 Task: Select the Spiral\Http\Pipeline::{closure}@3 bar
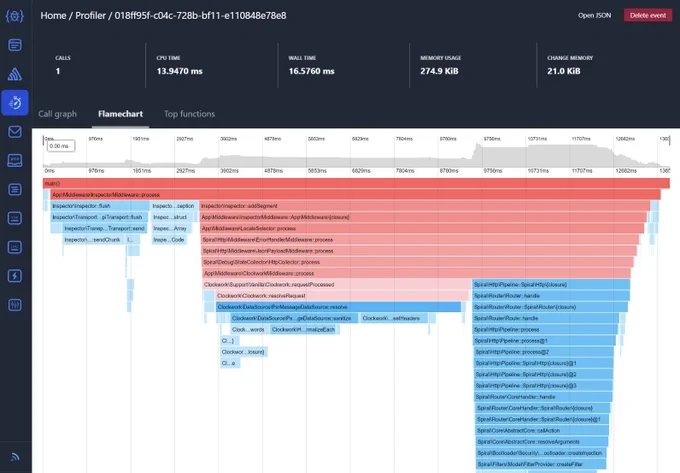click(x=543, y=386)
